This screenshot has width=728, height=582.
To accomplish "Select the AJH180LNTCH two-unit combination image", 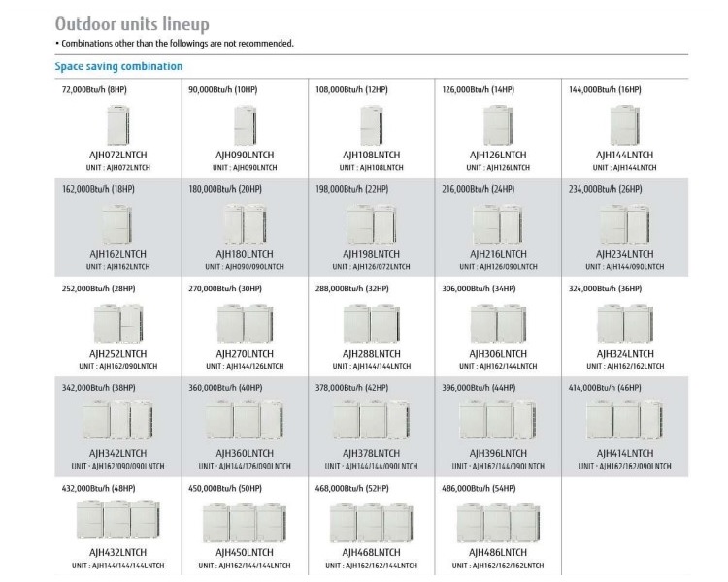I will coord(245,225).
